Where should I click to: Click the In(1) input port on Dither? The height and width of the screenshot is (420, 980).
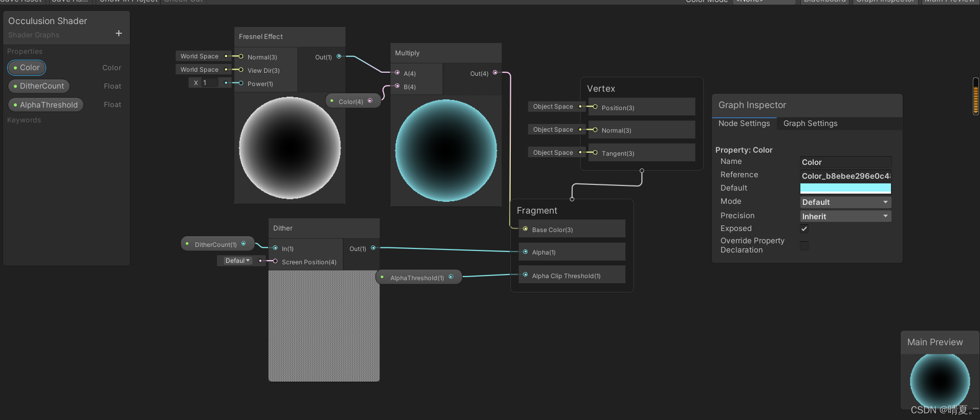[275, 248]
